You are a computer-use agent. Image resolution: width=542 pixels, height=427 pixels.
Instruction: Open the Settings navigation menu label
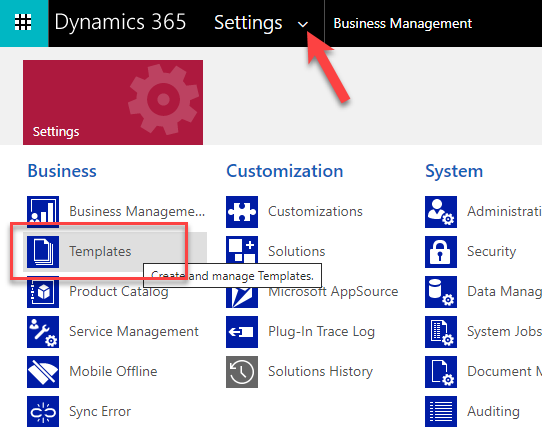248,23
